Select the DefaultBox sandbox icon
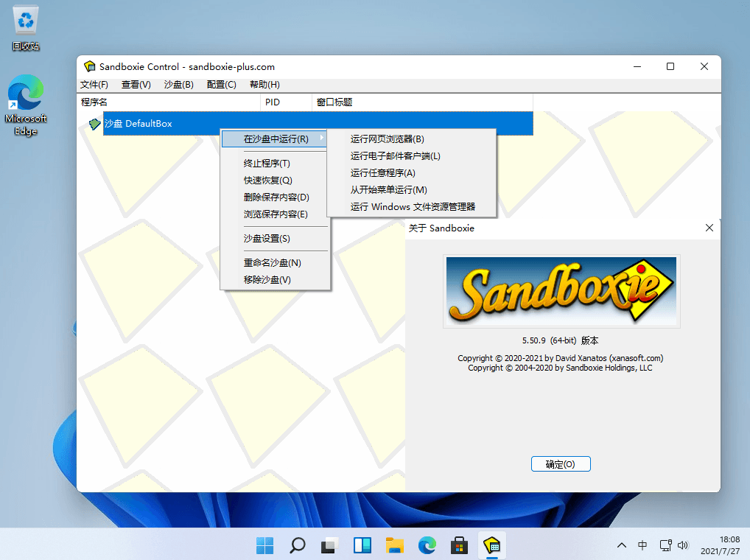750x560 pixels. coord(95,124)
